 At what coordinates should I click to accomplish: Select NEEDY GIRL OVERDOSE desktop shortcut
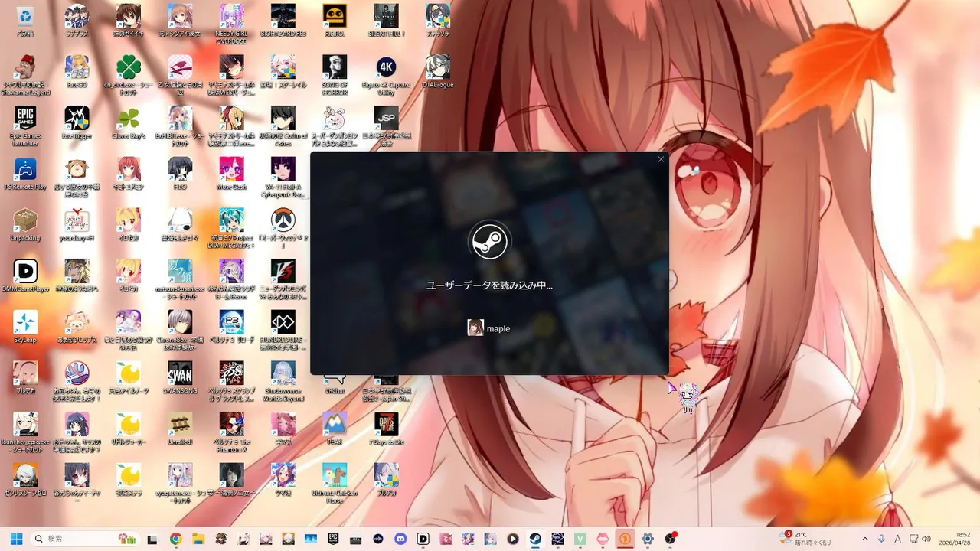click(x=231, y=24)
